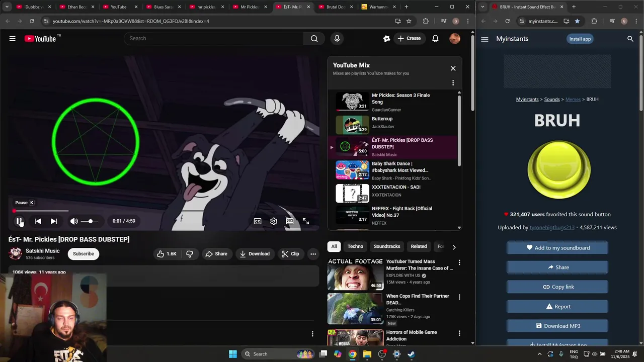The width and height of the screenshot is (644, 362).
Task: Focus the YouTube search field
Action: click(x=214, y=39)
